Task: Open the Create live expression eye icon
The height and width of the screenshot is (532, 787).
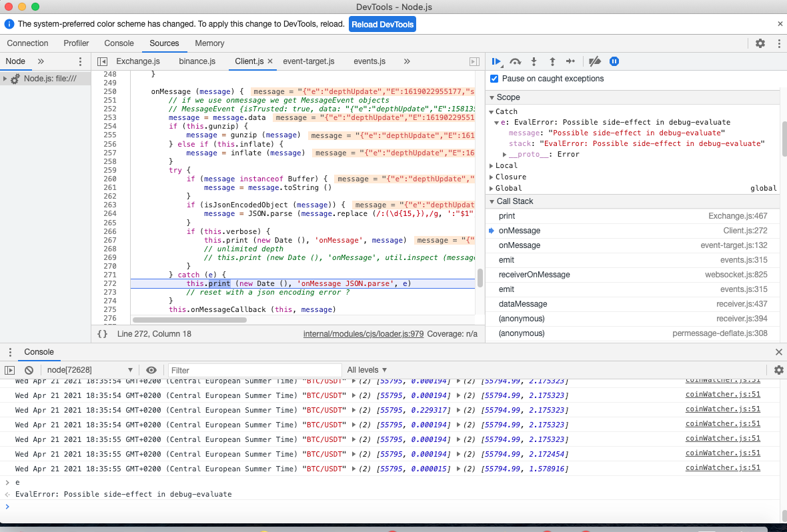Action: 151,369
